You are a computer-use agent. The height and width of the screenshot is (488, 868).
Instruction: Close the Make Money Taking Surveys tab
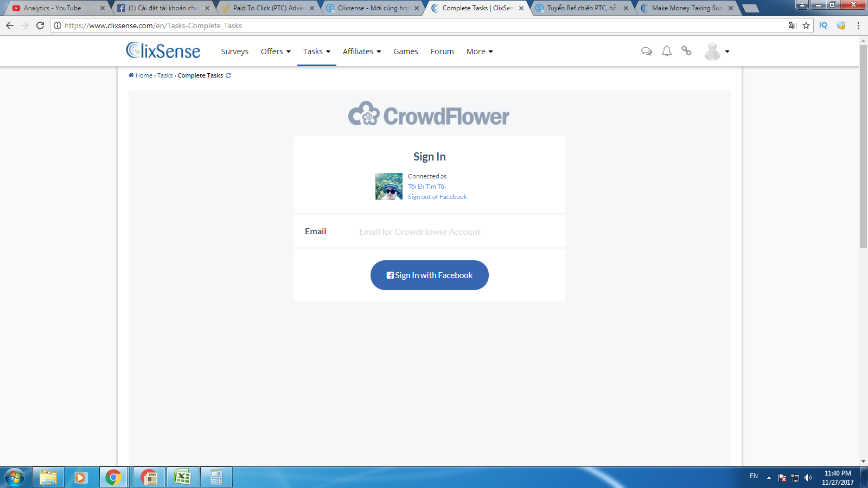(731, 8)
